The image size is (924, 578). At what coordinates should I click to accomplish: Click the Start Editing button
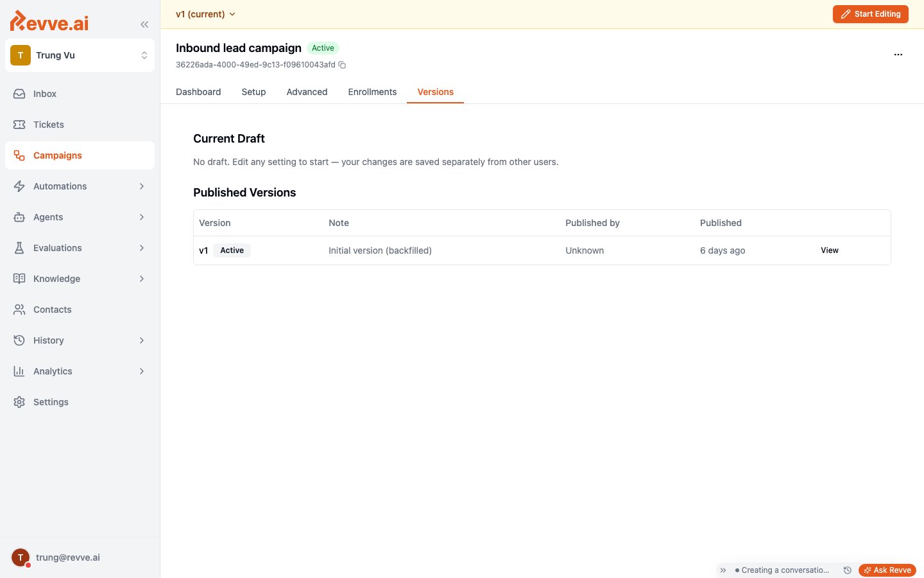tap(870, 14)
